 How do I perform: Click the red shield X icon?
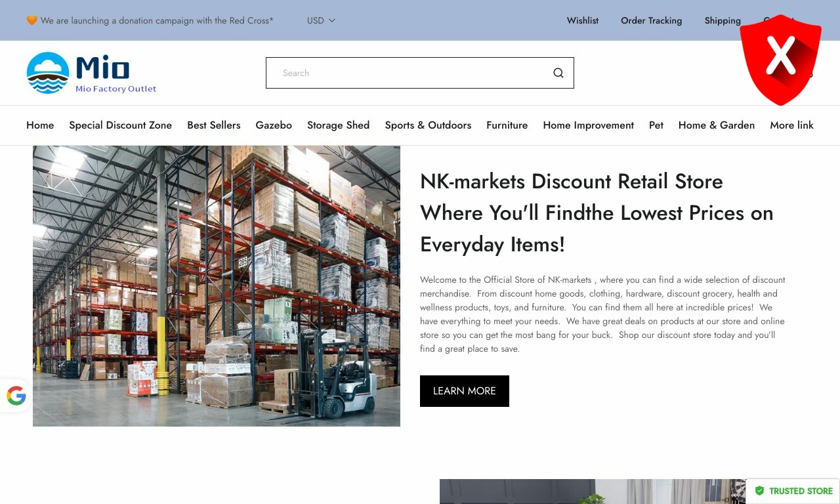click(x=780, y=60)
